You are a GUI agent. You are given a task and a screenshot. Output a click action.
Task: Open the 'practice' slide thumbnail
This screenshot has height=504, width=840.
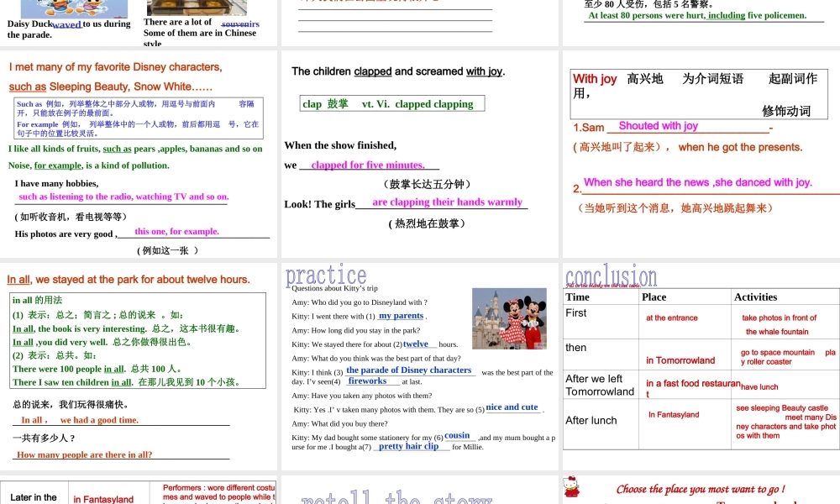tap(419, 367)
